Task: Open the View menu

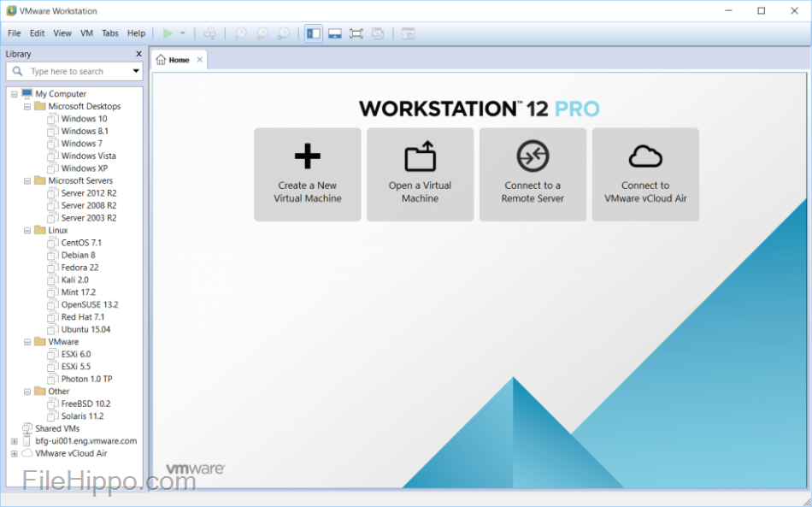Action: click(x=62, y=33)
